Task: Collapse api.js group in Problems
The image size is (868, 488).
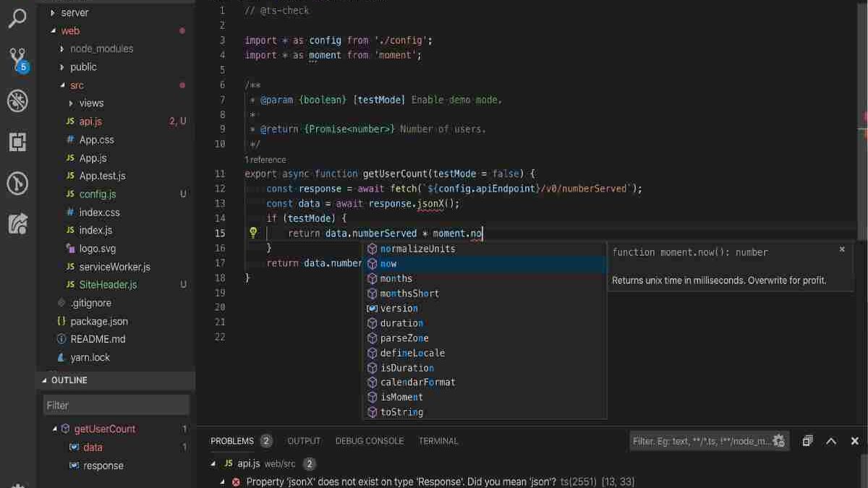Action: tap(213, 463)
